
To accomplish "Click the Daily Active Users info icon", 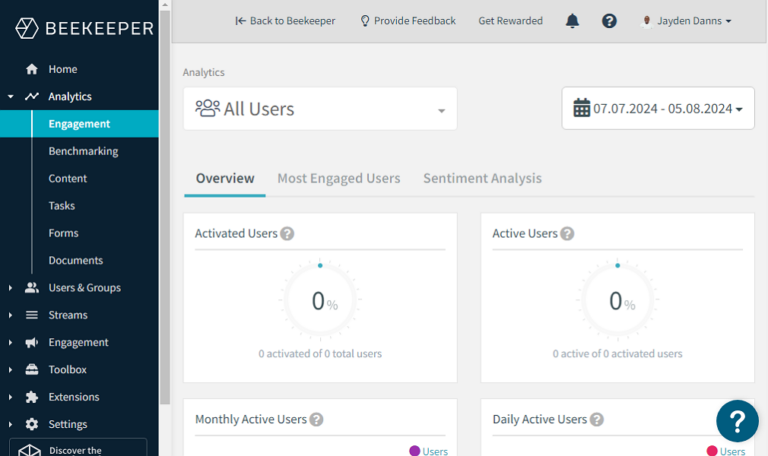I will (x=597, y=419).
